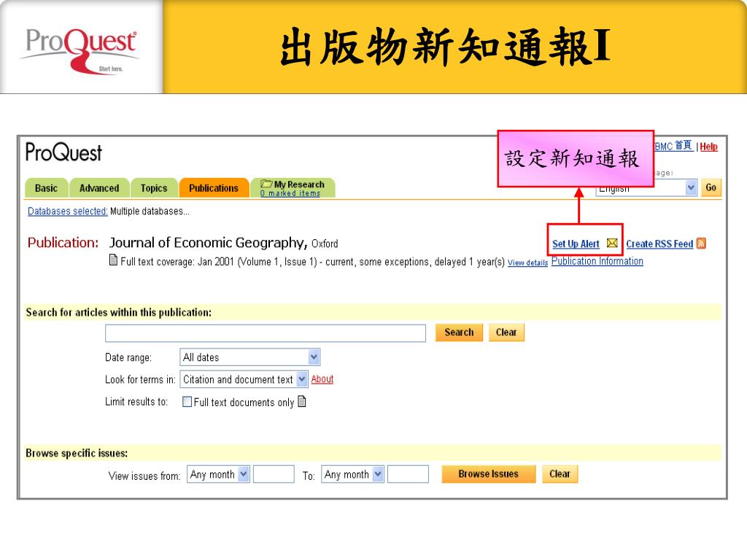Click the full text coverage document icon
The height and width of the screenshot is (560, 747).
[113, 260]
